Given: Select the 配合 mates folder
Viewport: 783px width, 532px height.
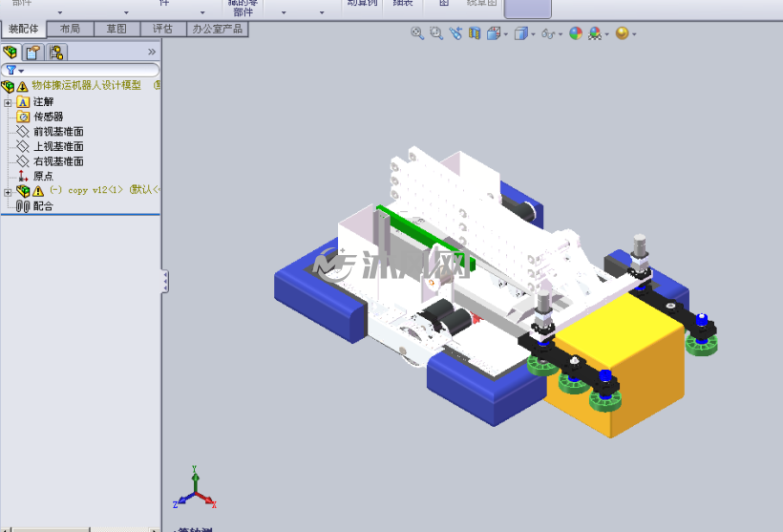Looking at the screenshot, I should [43, 205].
